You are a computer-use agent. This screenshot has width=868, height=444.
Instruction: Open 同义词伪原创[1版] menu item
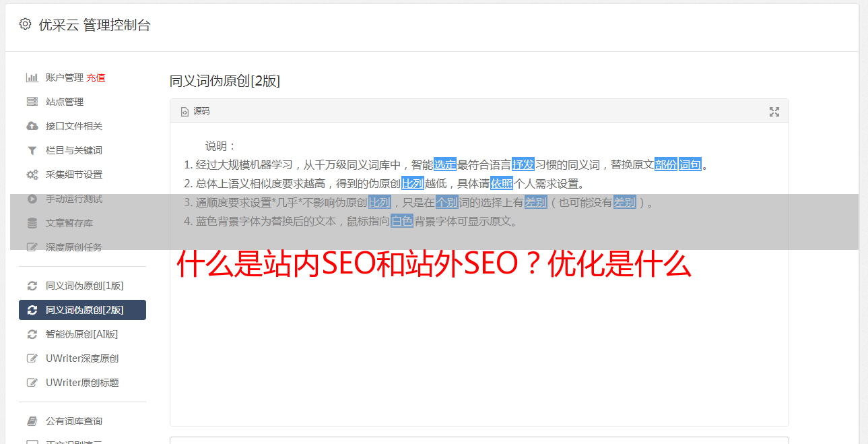click(x=82, y=286)
